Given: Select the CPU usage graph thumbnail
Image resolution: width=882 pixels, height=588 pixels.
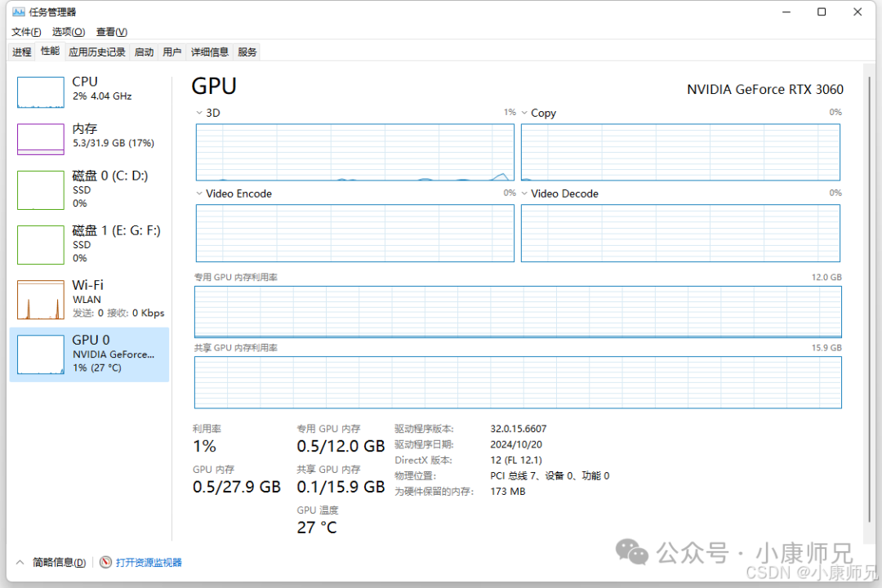Looking at the screenshot, I should (41, 92).
